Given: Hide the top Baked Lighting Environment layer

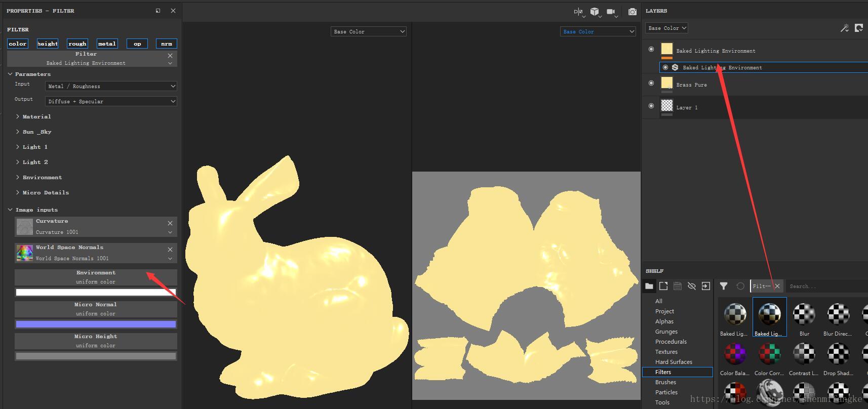Looking at the screenshot, I should (x=651, y=49).
